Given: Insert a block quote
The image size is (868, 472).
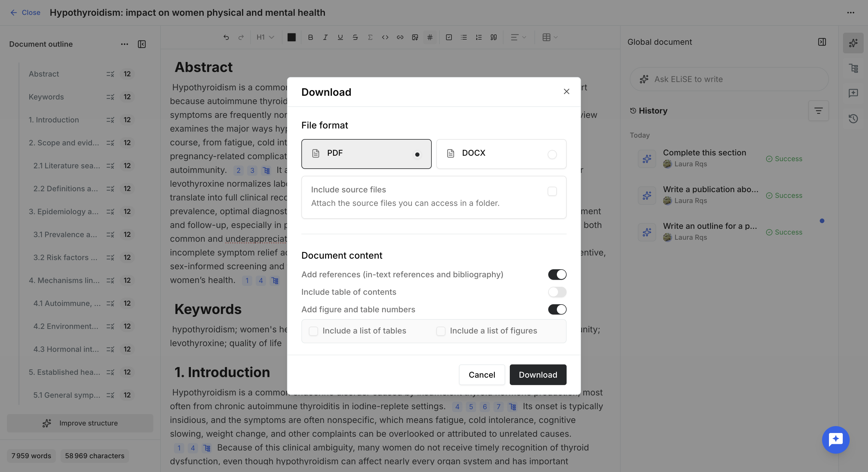Looking at the screenshot, I should (x=494, y=37).
